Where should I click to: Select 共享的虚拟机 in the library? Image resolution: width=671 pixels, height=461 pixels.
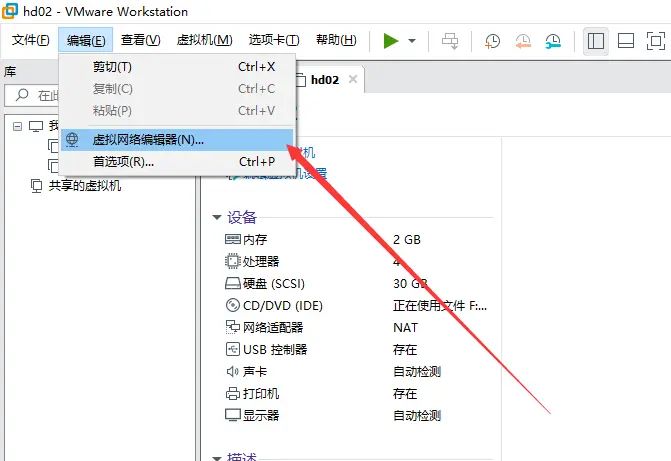(85, 186)
